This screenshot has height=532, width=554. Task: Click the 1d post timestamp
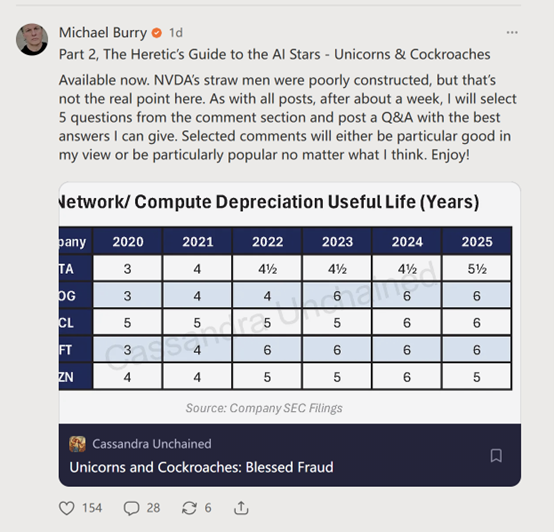tap(176, 33)
